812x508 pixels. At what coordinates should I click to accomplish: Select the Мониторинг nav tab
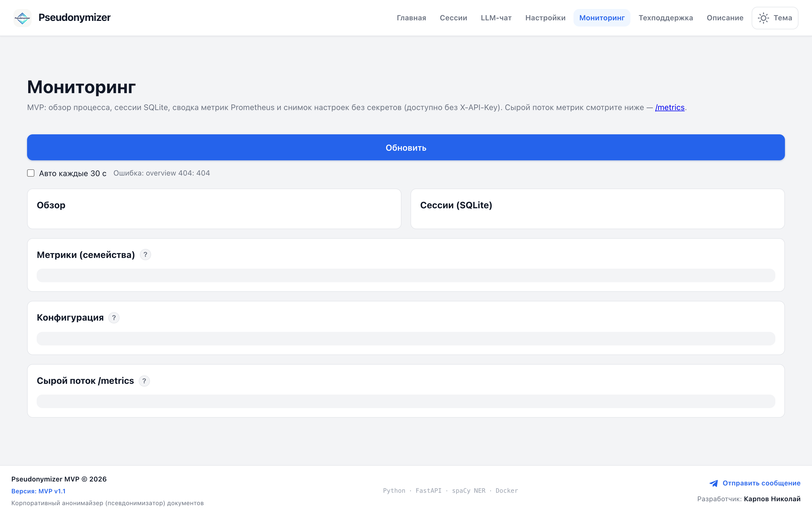click(602, 18)
